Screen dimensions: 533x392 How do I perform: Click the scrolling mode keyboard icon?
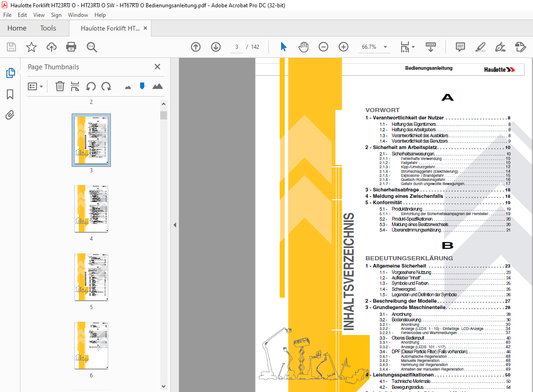pos(431,47)
